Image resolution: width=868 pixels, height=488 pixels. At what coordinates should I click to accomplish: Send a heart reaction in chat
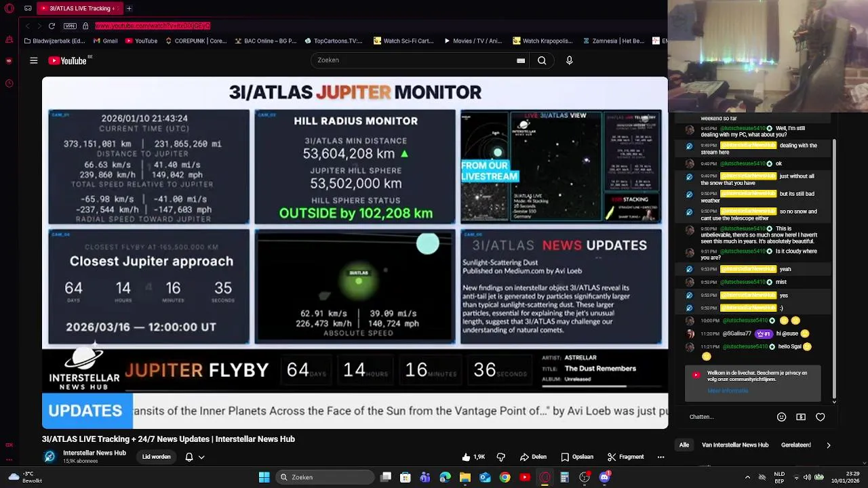click(821, 417)
